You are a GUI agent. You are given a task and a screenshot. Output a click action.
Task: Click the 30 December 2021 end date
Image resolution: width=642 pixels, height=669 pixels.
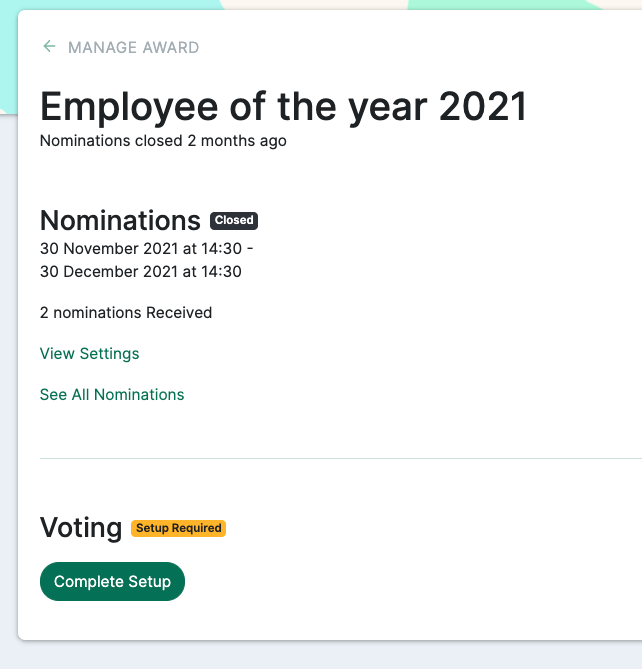click(141, 272)
